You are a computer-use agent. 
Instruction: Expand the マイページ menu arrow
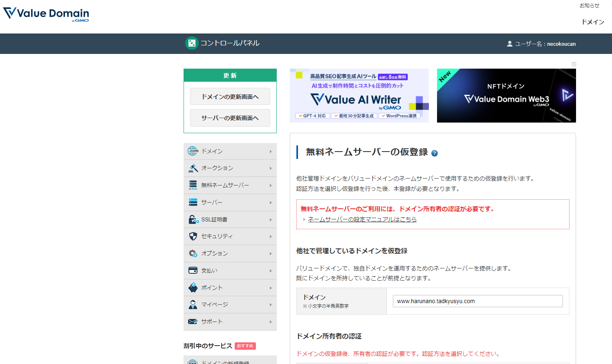coord(271,305)
